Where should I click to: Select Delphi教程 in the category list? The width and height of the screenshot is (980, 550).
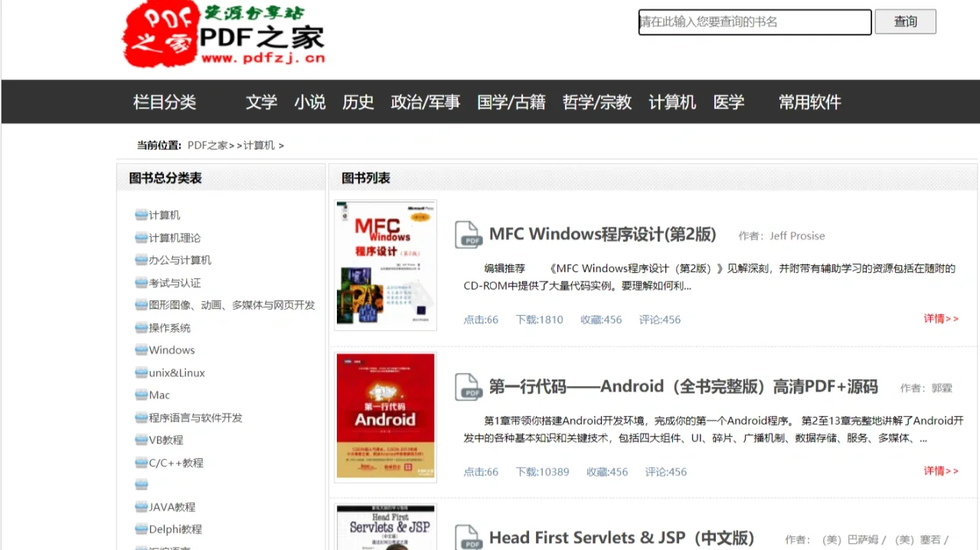coord(175,529)
